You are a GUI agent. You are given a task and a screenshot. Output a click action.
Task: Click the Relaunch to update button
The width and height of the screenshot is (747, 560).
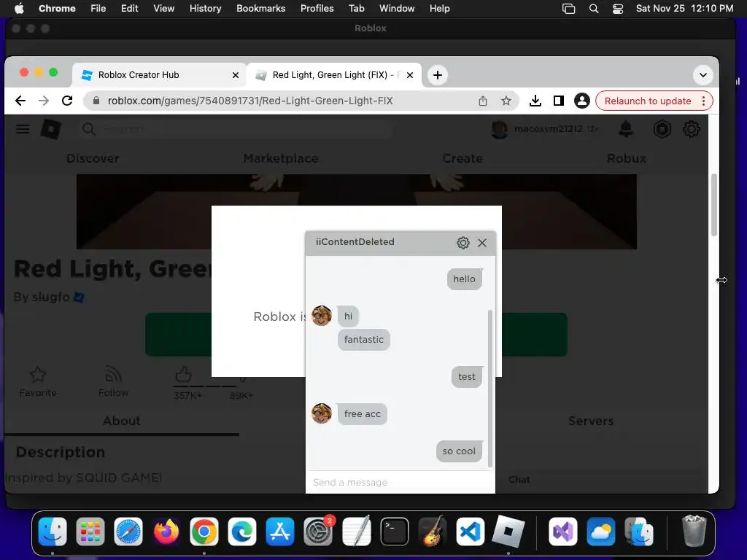[648, 101]
